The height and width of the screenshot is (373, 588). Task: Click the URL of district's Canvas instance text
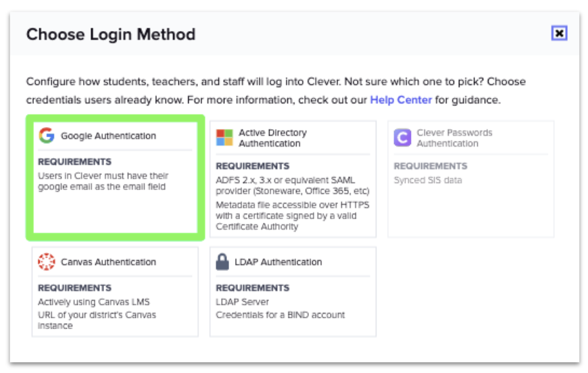coord(97,320)
